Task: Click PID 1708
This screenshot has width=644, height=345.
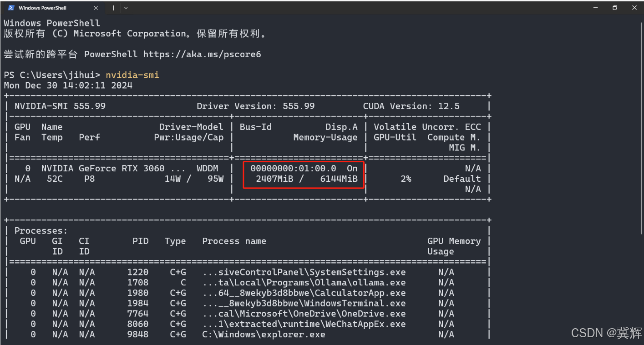Action: pyautogui.click(x=138, y=282)
